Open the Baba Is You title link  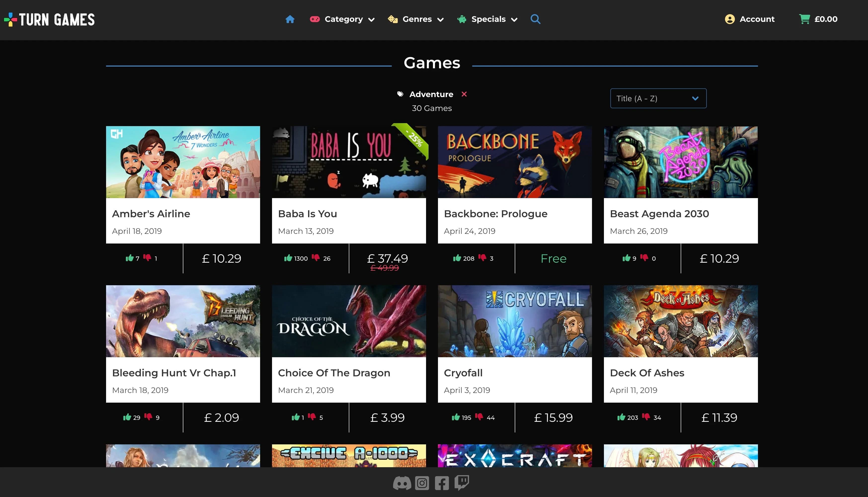tap(307, 214)
